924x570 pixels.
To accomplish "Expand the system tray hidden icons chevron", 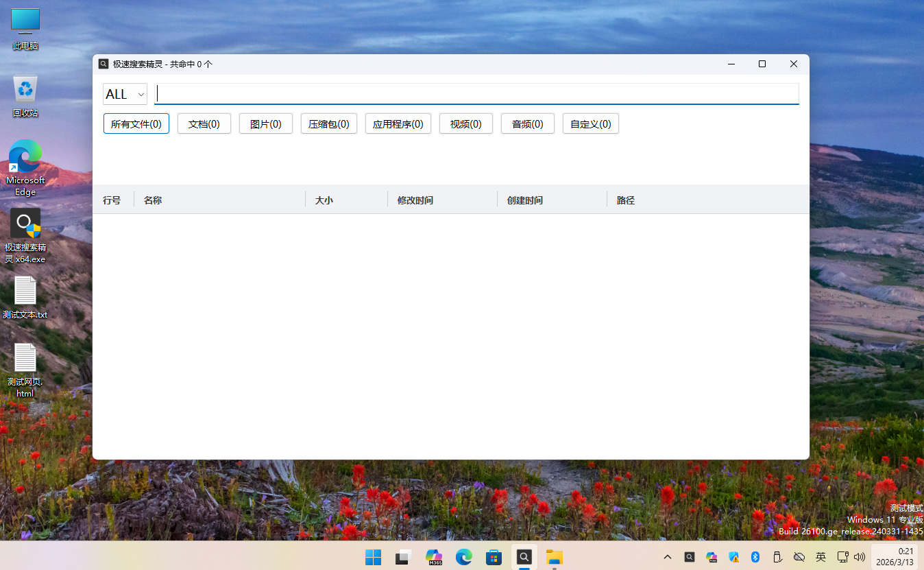I will click(668, 557).
